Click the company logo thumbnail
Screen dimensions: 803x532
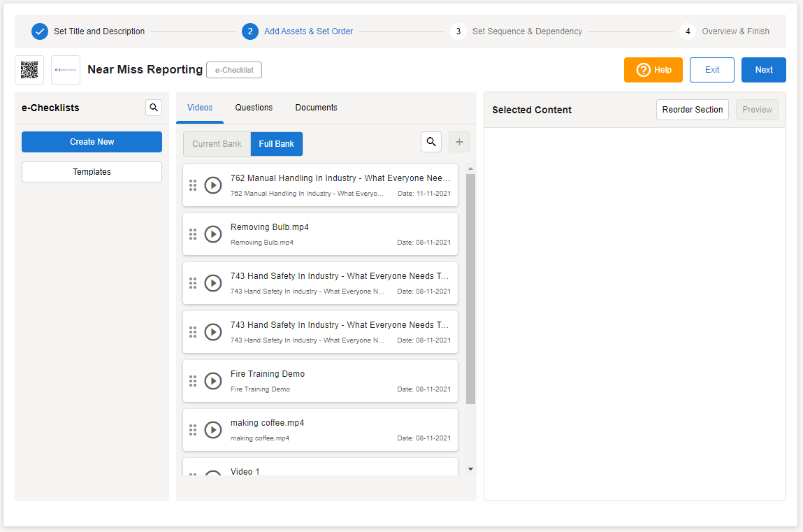[x=66, y=70]
